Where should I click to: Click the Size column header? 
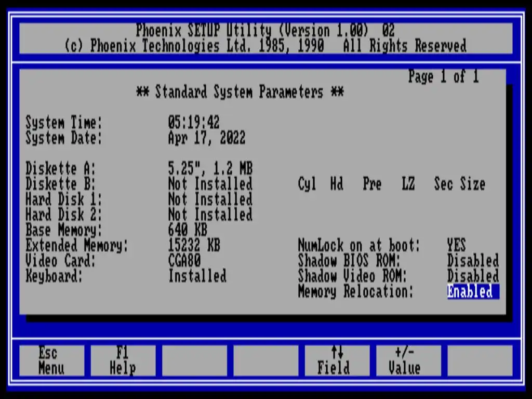click(473, 184)
